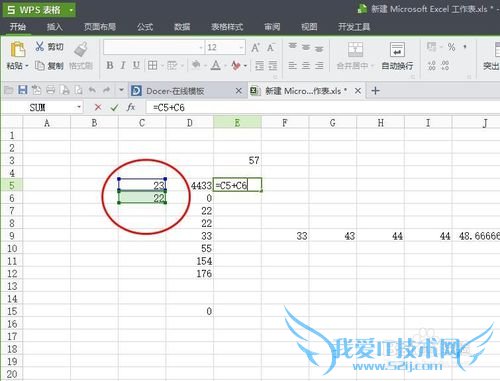Open the 公式 ribbon tab
Screen dimensions: 500x381
point(145,27)
